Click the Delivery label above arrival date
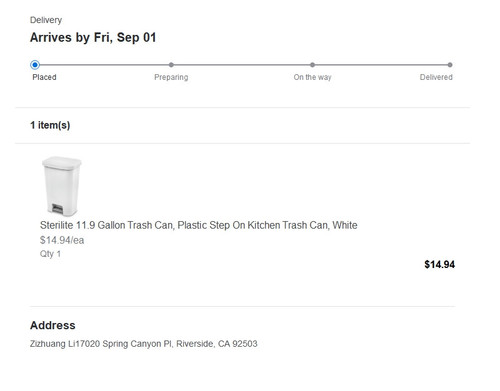This screenshot has height=391, width=500. [x=46, y=20]
